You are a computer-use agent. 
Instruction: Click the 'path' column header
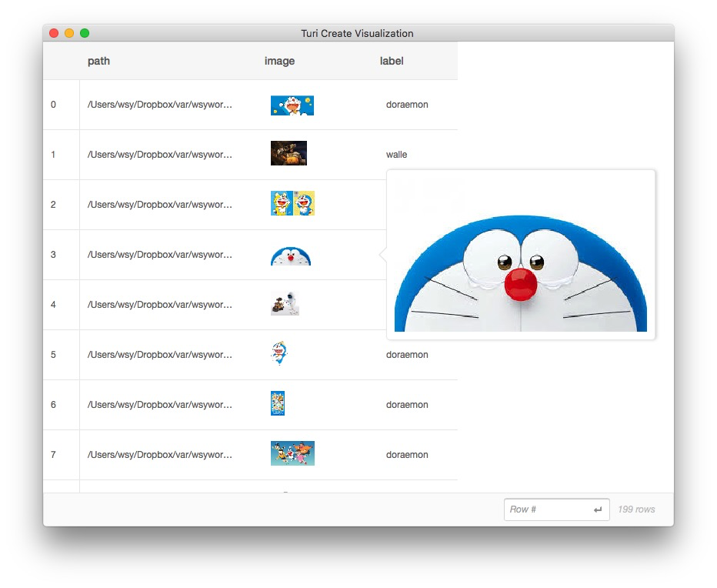[98, 61]
